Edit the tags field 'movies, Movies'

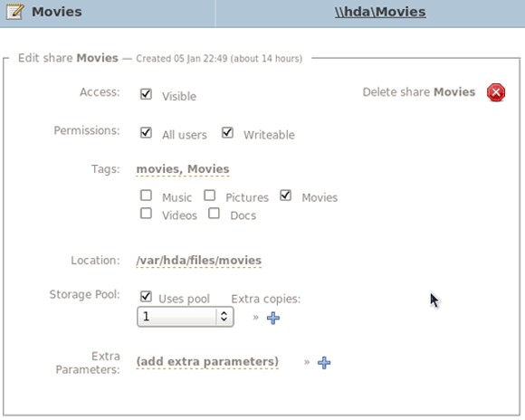click(x=183, y=169)
